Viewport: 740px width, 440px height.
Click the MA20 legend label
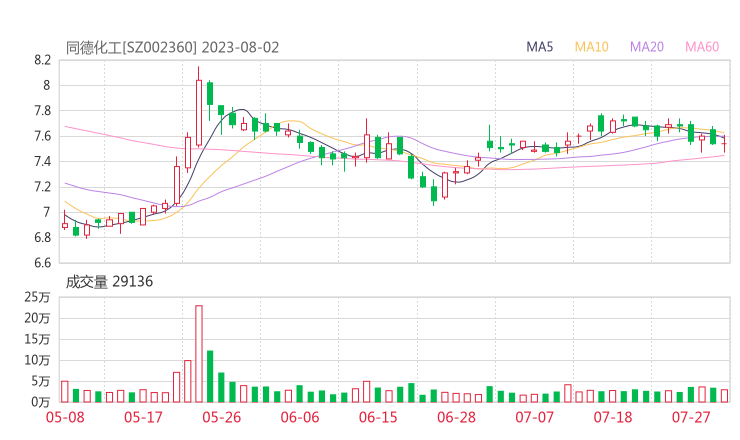(x=647, y=47)
